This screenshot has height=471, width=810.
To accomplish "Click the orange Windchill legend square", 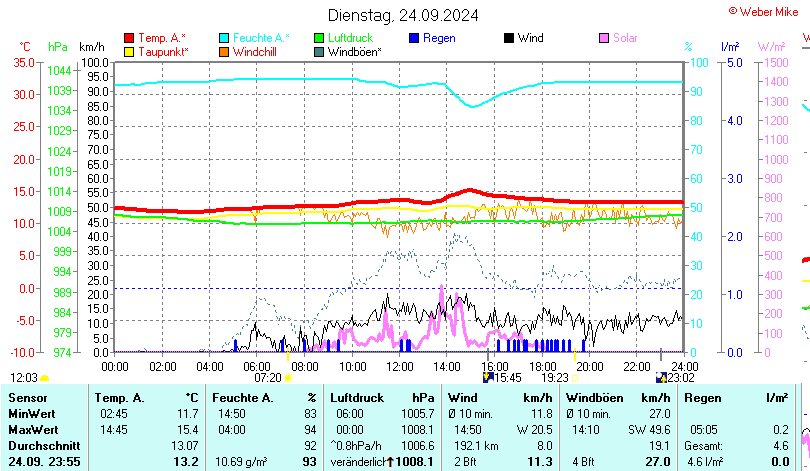I will pos(224,52).
